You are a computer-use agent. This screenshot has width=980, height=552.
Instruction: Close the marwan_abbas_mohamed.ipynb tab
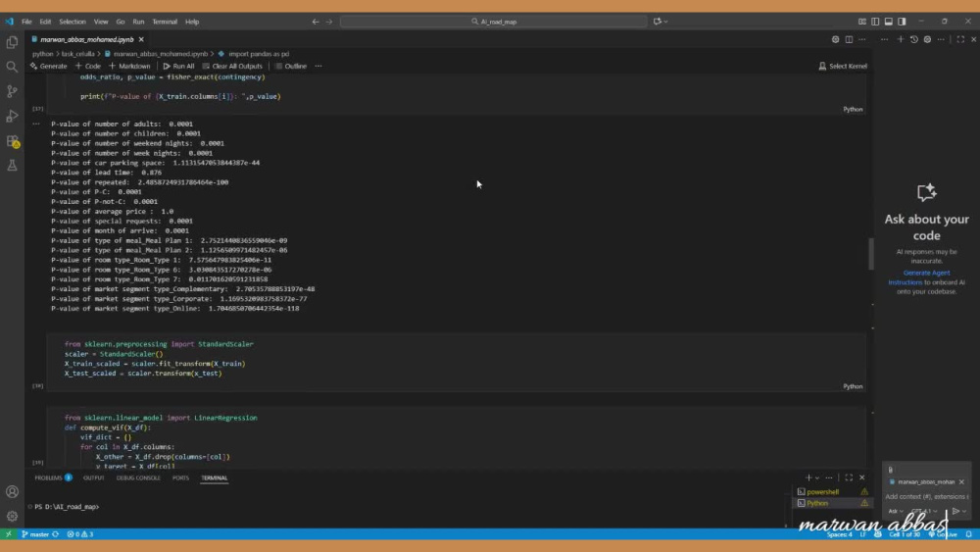point(141,39)
